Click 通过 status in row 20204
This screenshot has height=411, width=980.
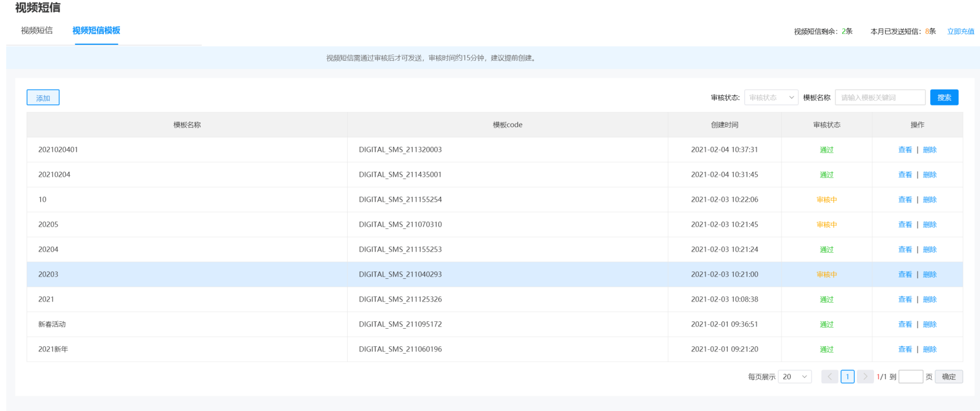coord(827,249)
